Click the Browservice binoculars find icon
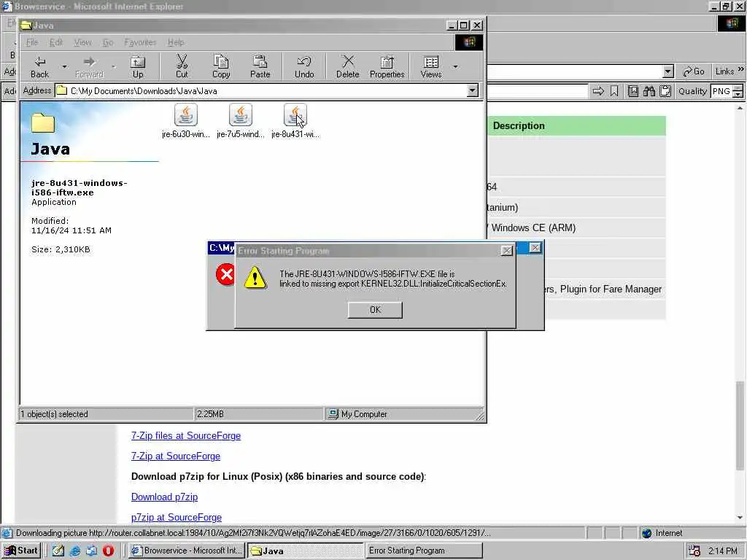 coord(649,91)
